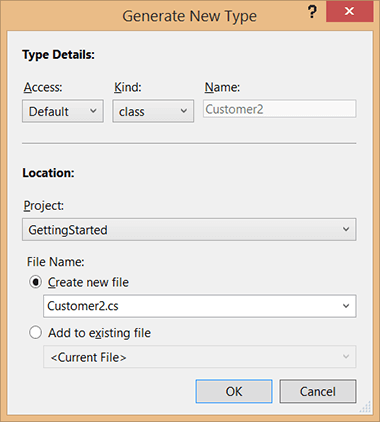Click the Location heading
This screenshot has height=422, width=380.
coord(48,173)
